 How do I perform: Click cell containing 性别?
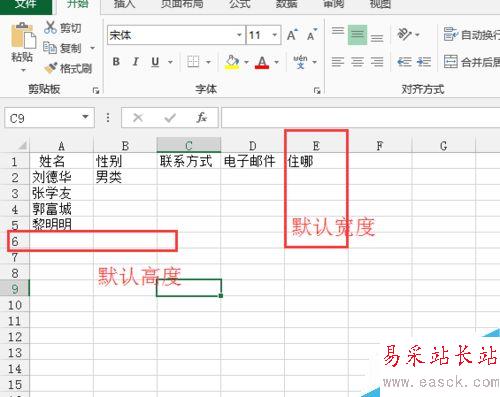click(x=125, y=161)
